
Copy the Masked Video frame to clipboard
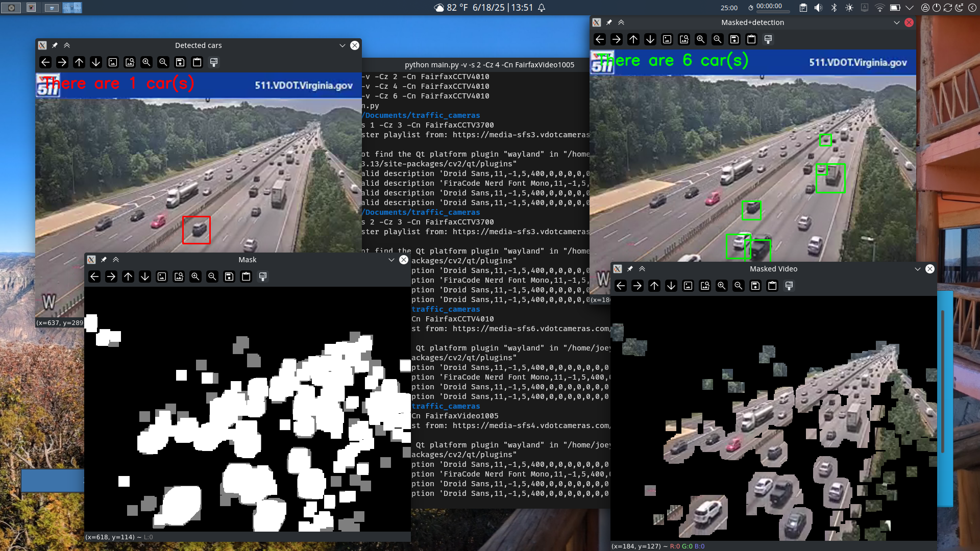tap(772, 286)
